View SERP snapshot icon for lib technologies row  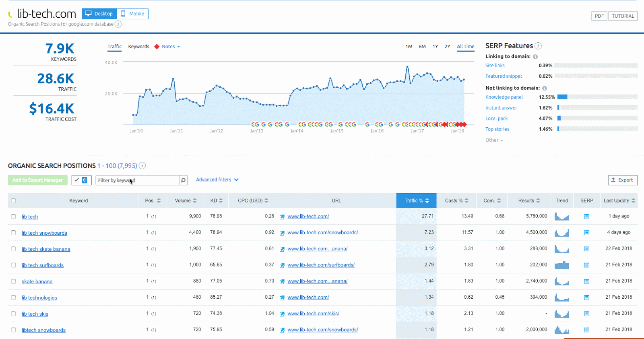coord(586,298)
